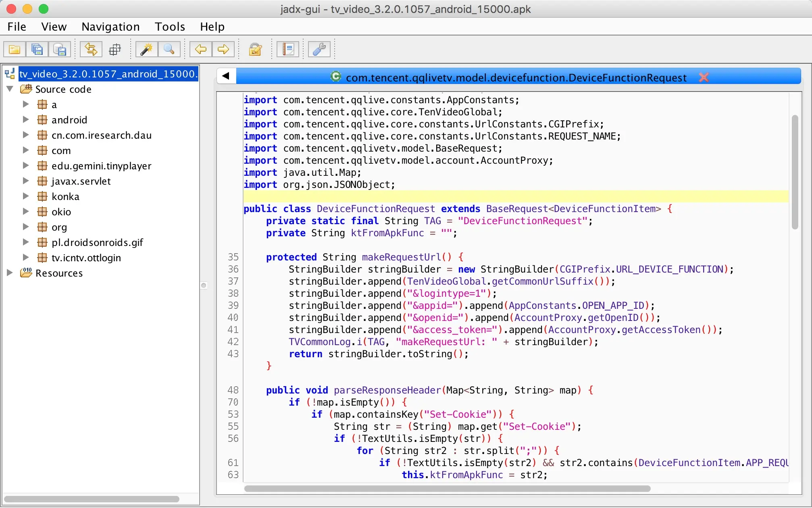
Task: Click the tab scroll left arrow button
Action: coord(226,76)
